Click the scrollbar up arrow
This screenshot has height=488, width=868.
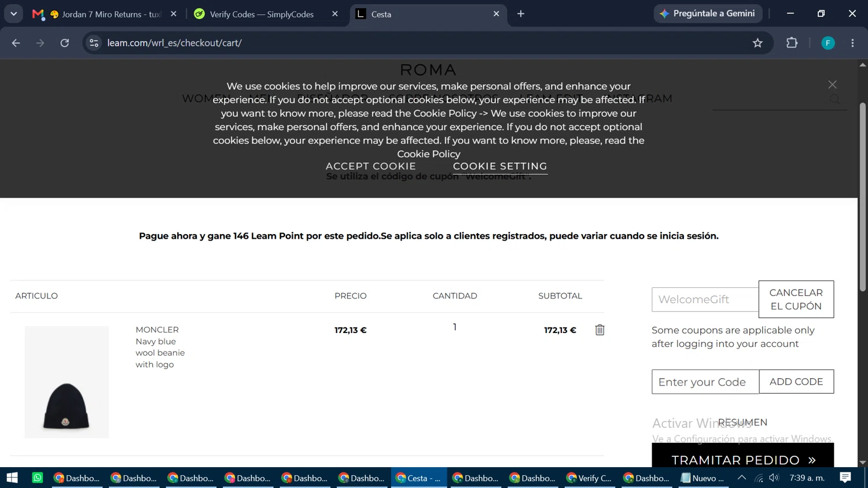coord(862,64)
